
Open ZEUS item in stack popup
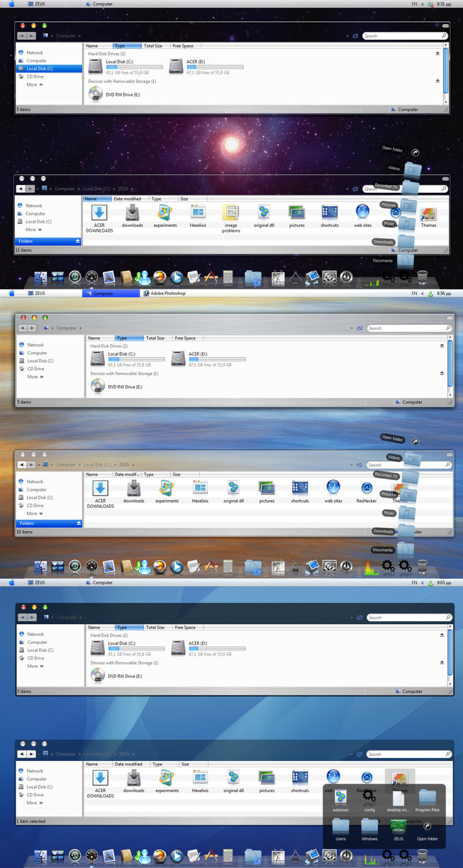point(398,828)
